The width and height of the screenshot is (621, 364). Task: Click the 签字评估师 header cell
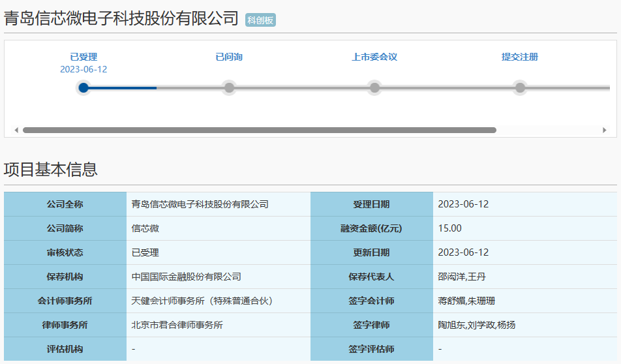372,350
